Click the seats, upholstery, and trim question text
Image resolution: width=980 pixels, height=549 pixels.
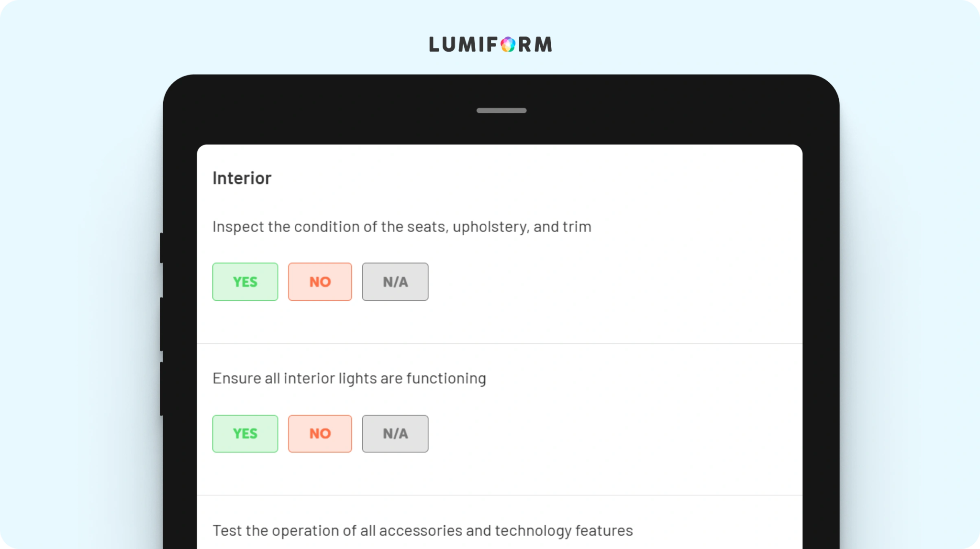(402, 227)
